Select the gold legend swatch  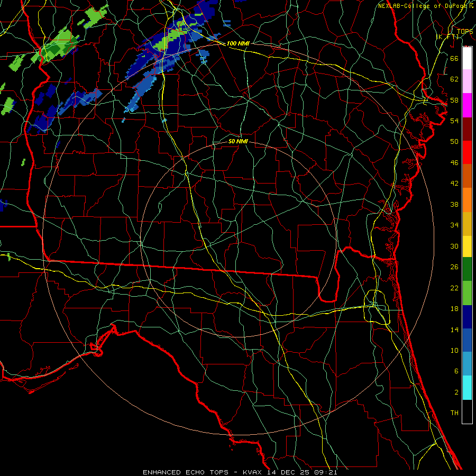click(x=467, y=224)
